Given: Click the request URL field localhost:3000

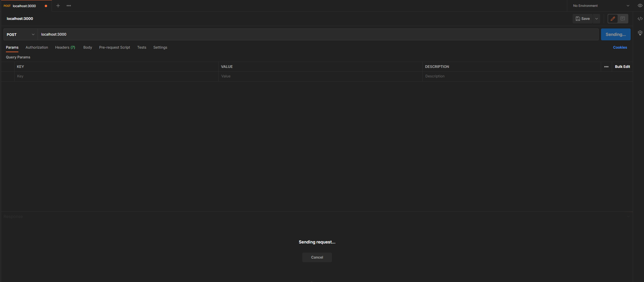Looking at the screenshot, I should (x=318, y=34).
